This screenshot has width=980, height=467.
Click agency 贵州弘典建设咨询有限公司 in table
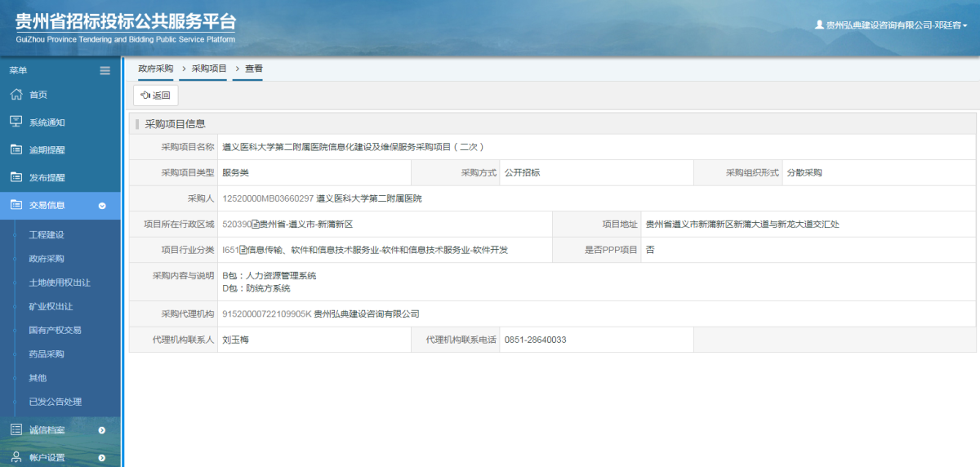pyautogui.click(x=367, y=314)
